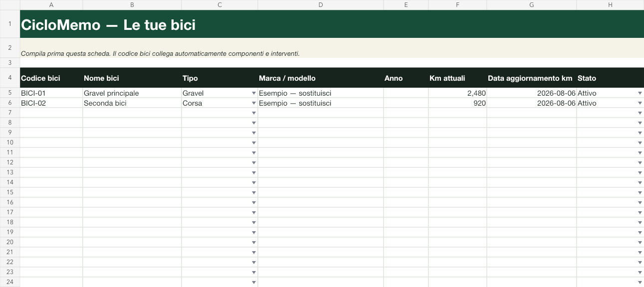Viewport: 644px width, 287px height.
Task: Select the "Nome bici" header cell
Action: click(132, 78)
